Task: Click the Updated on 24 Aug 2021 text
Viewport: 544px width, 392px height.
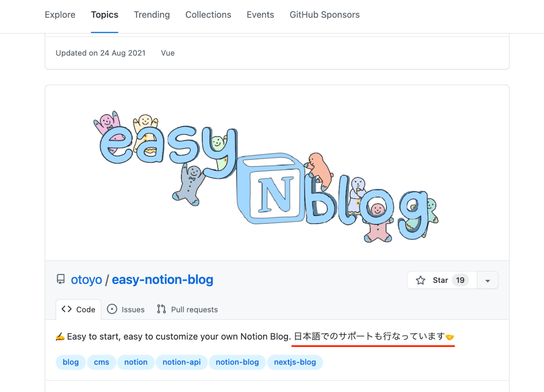Action: pyautogui.click(x=101, y=53)
